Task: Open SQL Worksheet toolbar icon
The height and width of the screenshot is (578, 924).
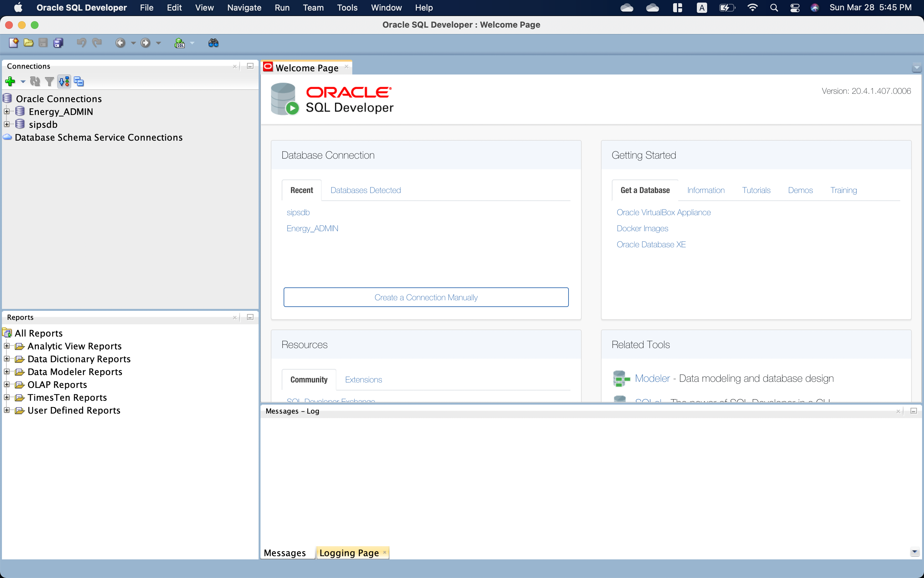Action: coord(180,43)
